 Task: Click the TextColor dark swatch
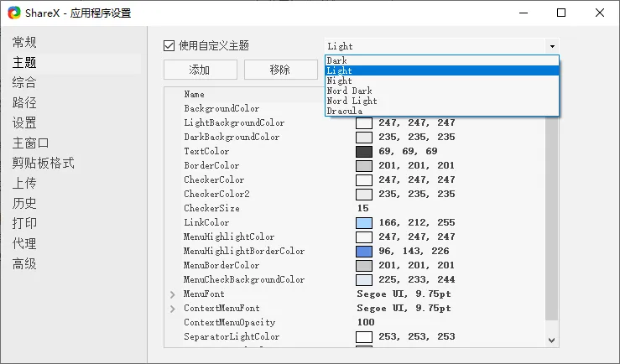(364, 151)
